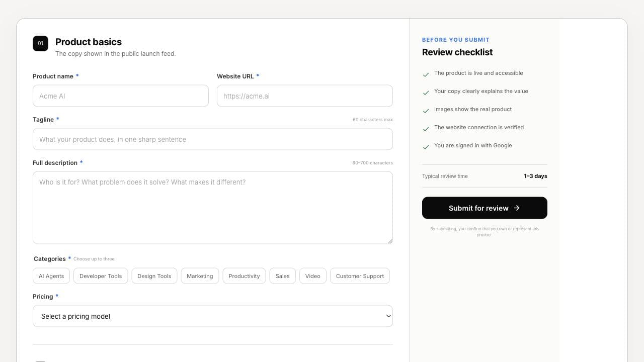Click checkmark beside product is live item
The image size is (644, 362).
click(x=426, y=74)
